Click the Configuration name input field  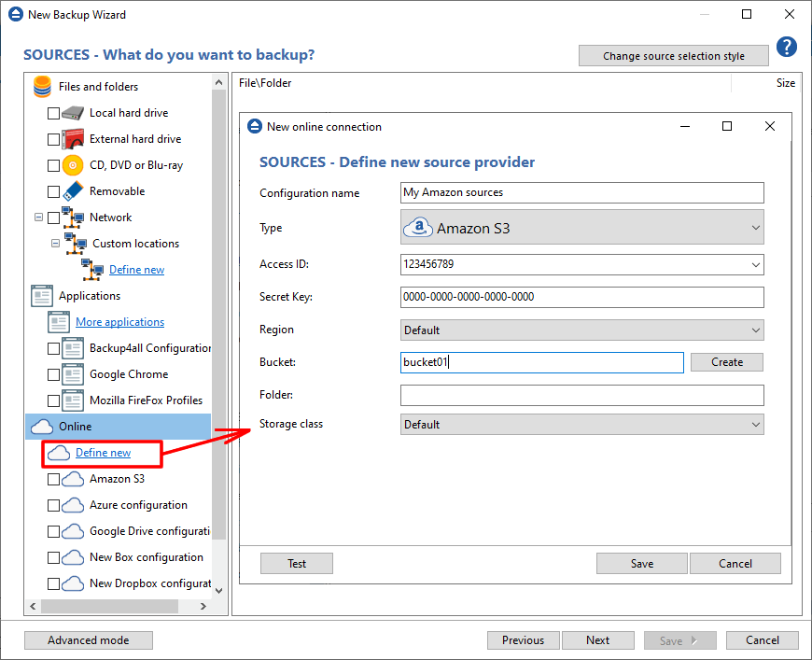582,192
